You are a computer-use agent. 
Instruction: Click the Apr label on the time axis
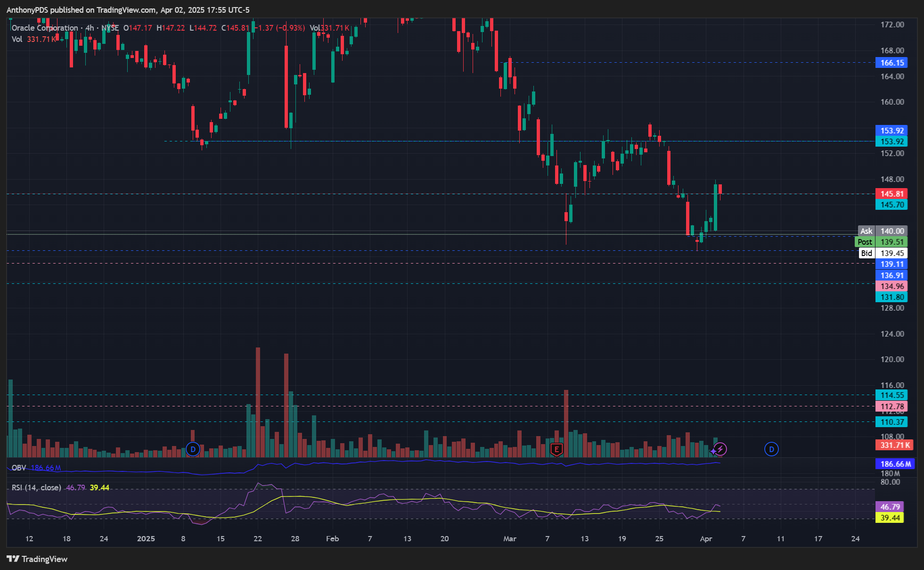click(x=706, y=538)
